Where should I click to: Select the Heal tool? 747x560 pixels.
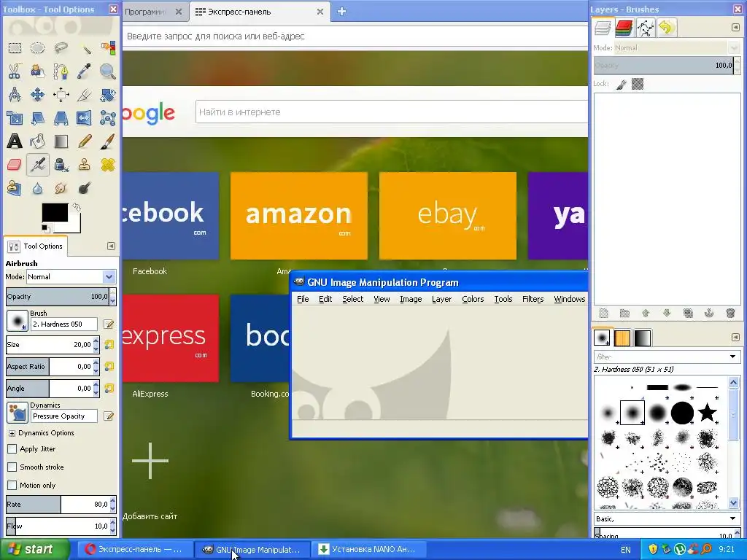point(108,165)
